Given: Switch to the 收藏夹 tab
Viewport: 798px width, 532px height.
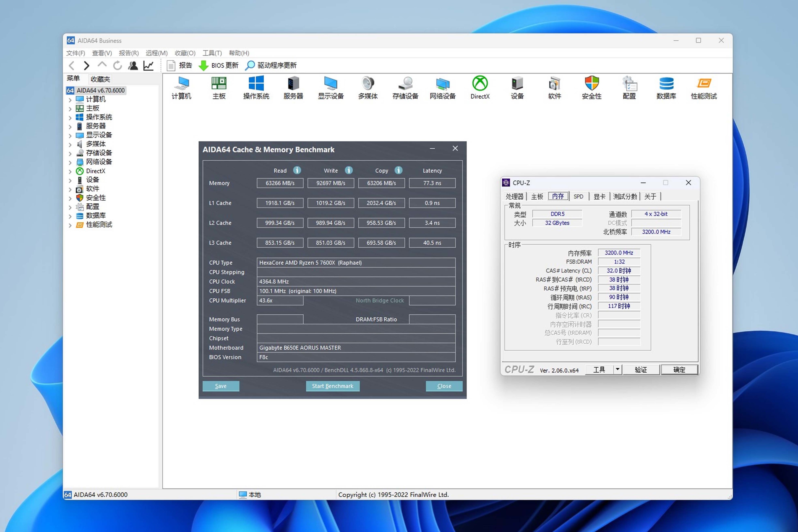Looking at the screenshot, I should click(100, 79).
